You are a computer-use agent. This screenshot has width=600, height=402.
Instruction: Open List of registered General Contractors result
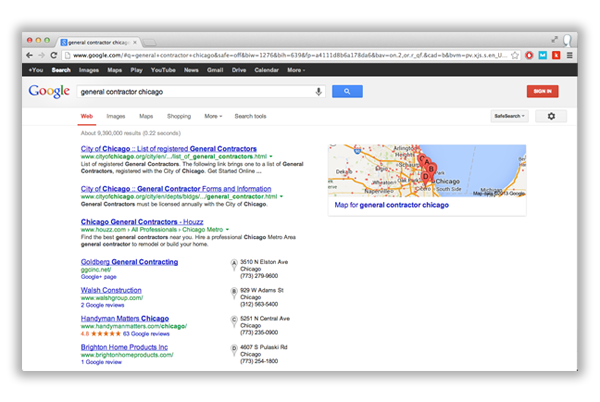tap(169, 149)
